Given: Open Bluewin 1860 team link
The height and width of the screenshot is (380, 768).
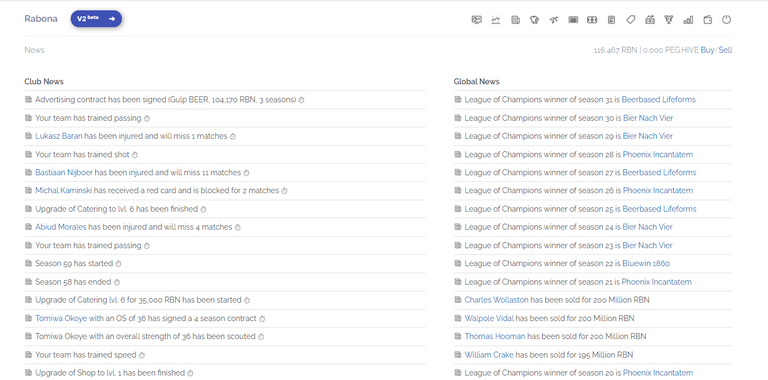Looking at the screenshot, I should click(x=646, y=263).
